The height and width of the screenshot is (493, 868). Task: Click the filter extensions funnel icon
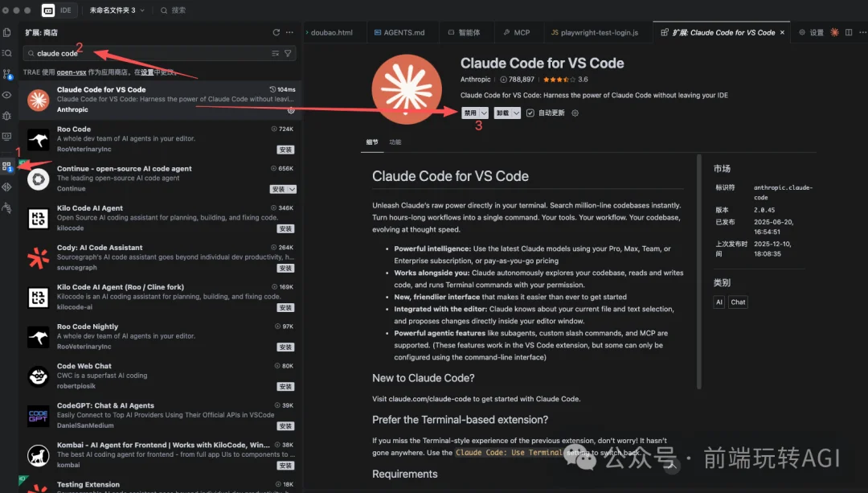[x=288, y=53]
